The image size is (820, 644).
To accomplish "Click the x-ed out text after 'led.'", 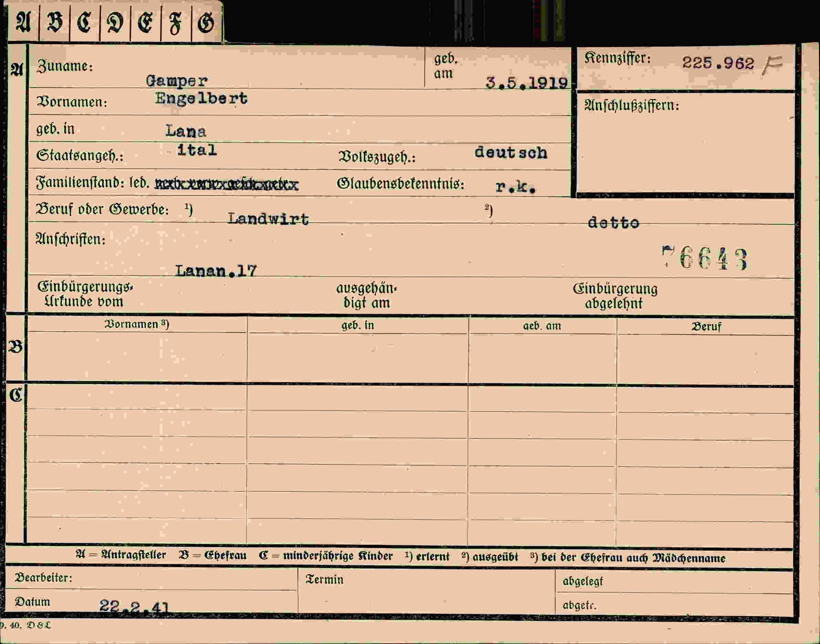I will point(227,184).
